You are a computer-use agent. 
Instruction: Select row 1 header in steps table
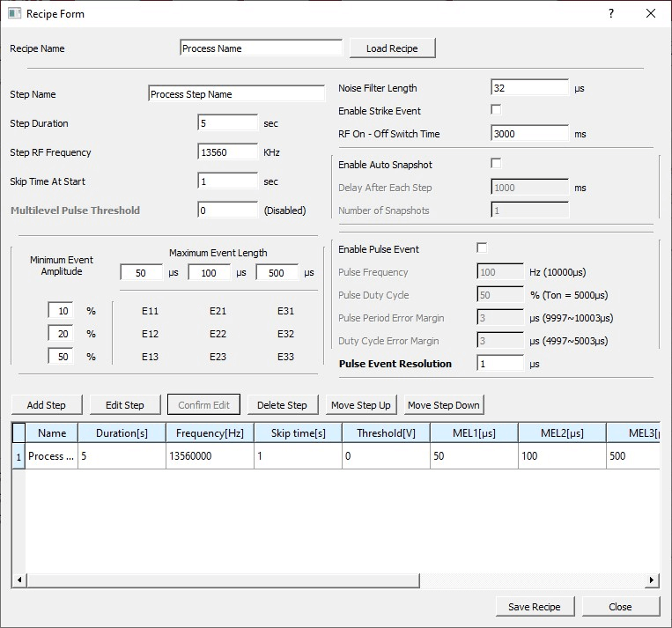click(x=18, y=456)
